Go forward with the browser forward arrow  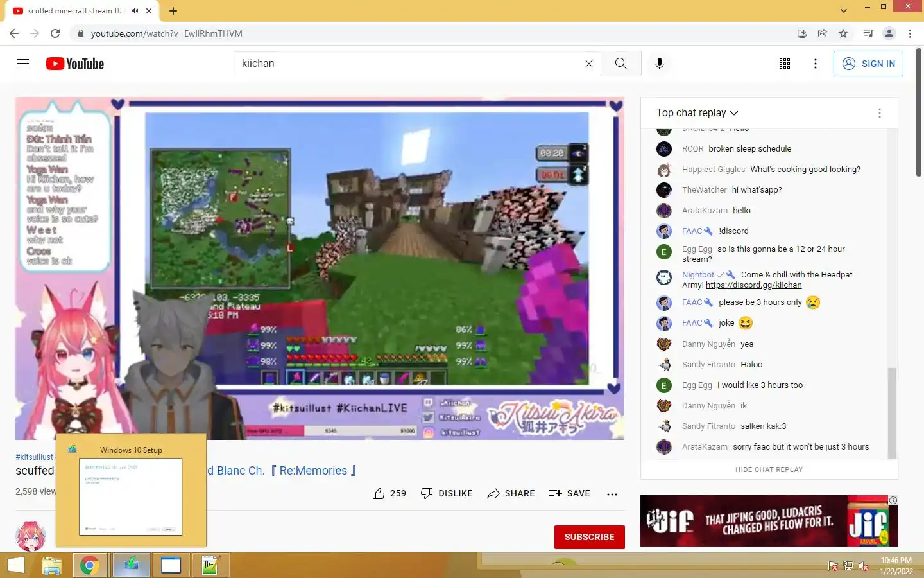coord(35,33)
